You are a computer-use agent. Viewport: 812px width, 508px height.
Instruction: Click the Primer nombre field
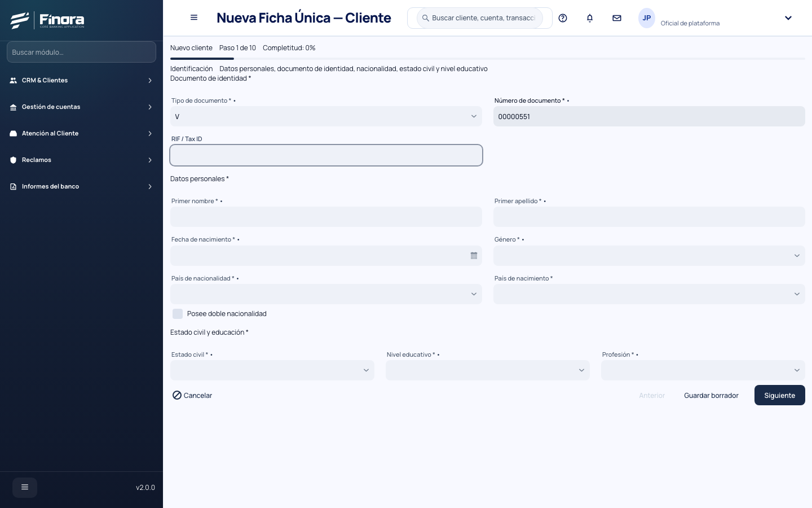(x=326, y=217)
